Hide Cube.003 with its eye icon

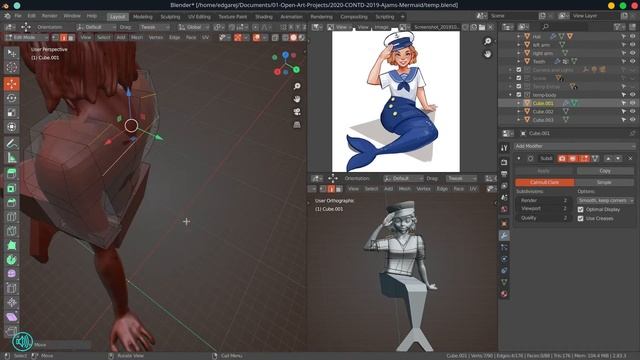(632, 120)
